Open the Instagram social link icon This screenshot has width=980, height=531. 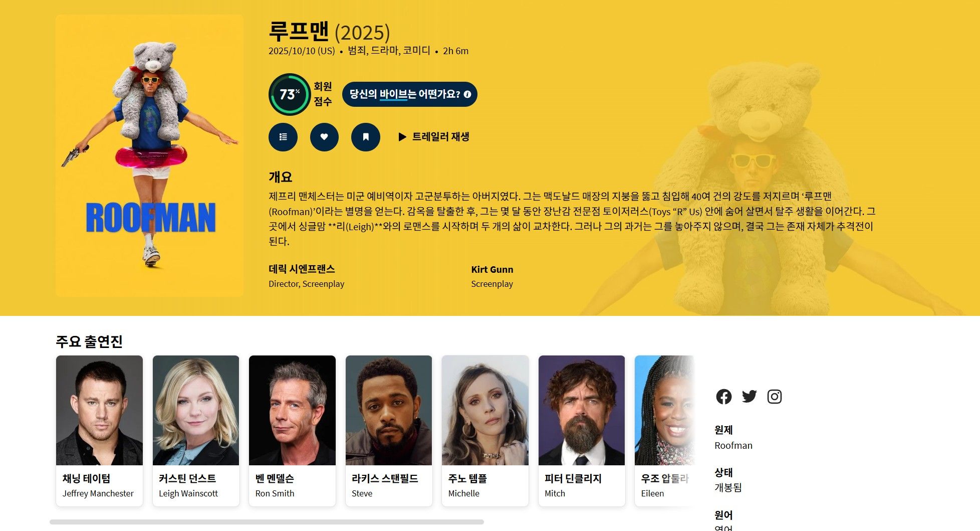tap(775, 397)
